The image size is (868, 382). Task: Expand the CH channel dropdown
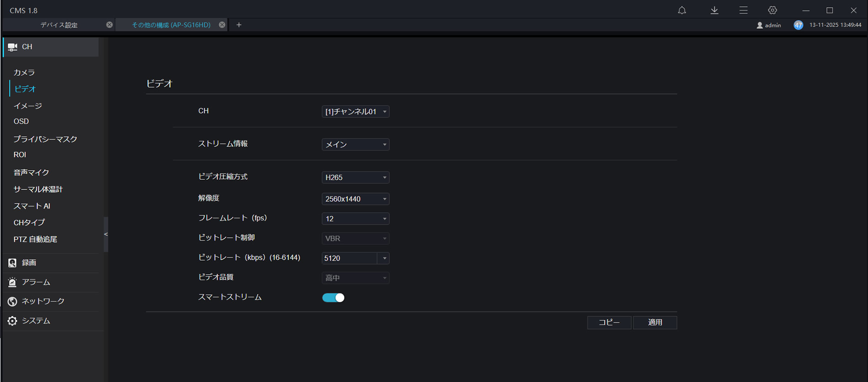tap(355, 112)
